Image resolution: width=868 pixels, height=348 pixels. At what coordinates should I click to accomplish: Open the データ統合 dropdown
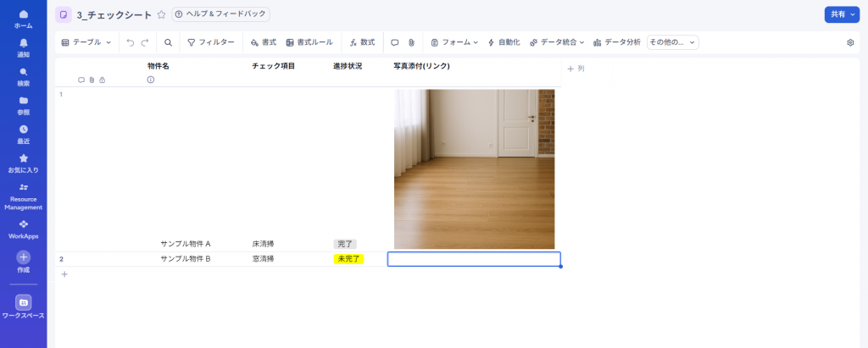click(557, 42)
